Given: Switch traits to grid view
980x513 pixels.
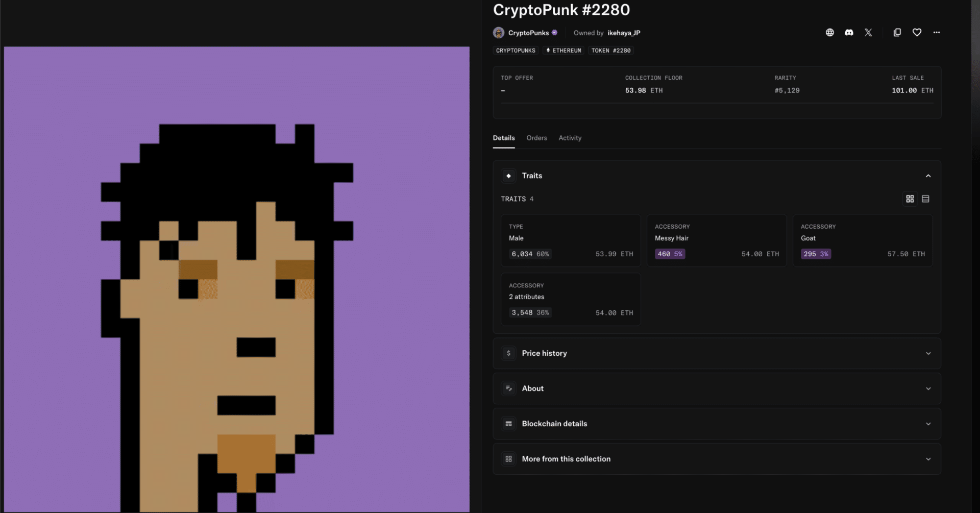Looking at the screenshot, I should point(910,199).
